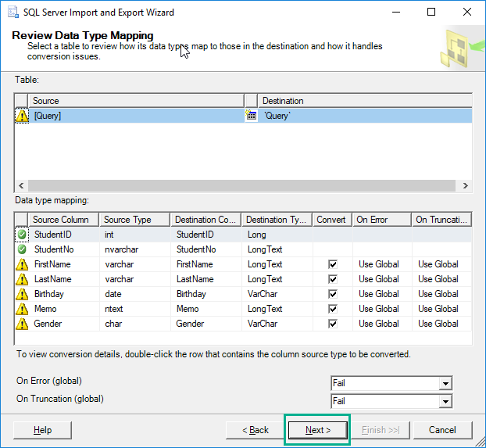486x448 pixels.
Task: Uncheck Convert checkbox for Birthday
Action: click(x=332, y=294)
